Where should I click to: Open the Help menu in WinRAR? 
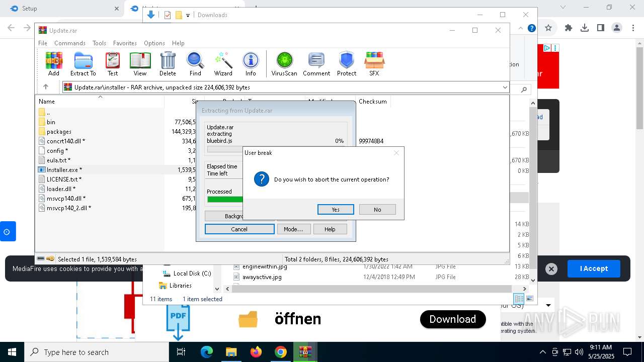point(178,43)
